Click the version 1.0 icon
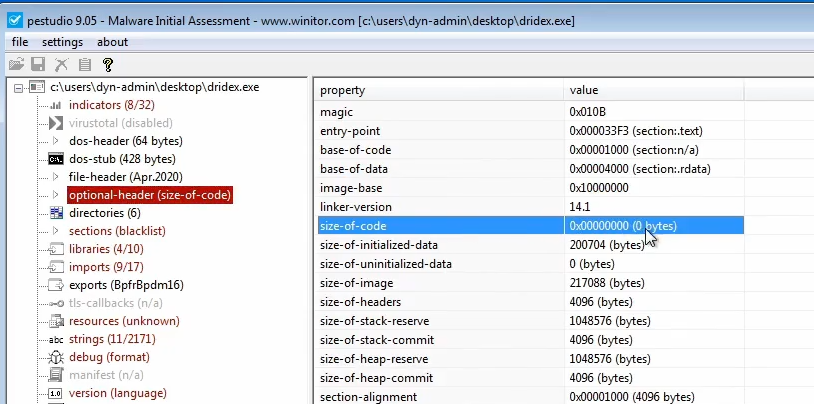 tap(55, 393)
